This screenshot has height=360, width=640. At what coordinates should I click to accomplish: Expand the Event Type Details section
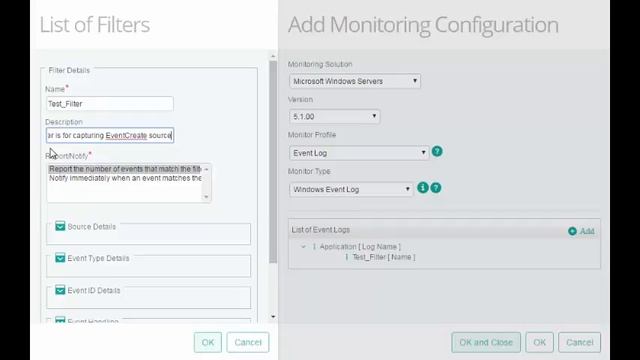60,258
